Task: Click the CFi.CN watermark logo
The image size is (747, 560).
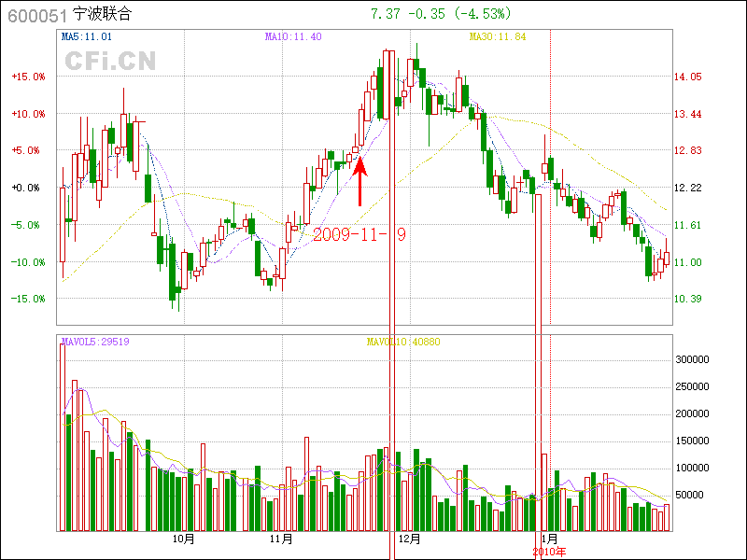Action: click(110, 61)
